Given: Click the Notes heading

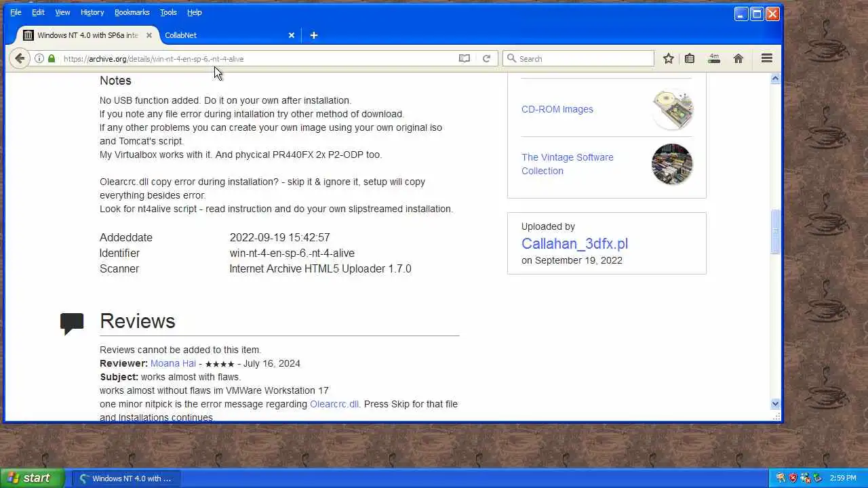Looking at the screenshot, I should (115, 81).
